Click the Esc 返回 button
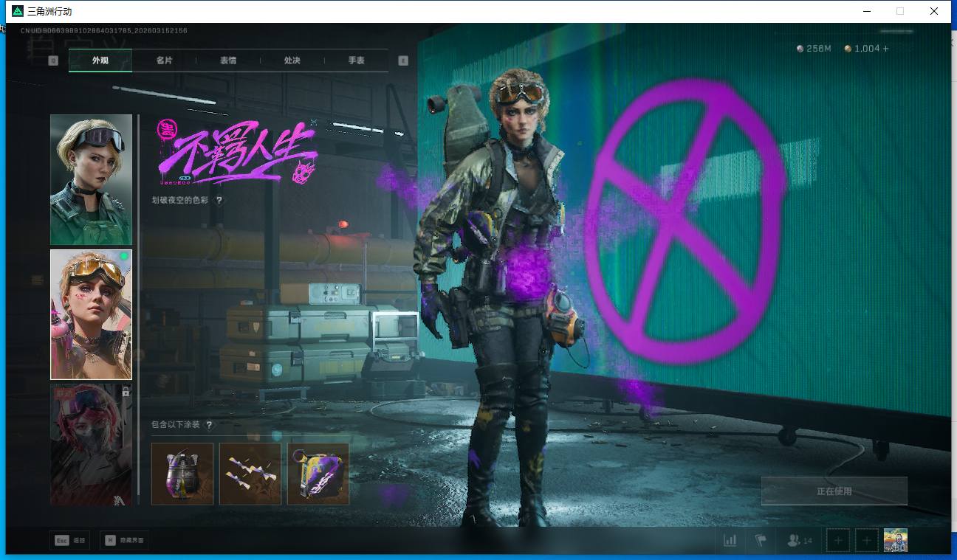 71,540
